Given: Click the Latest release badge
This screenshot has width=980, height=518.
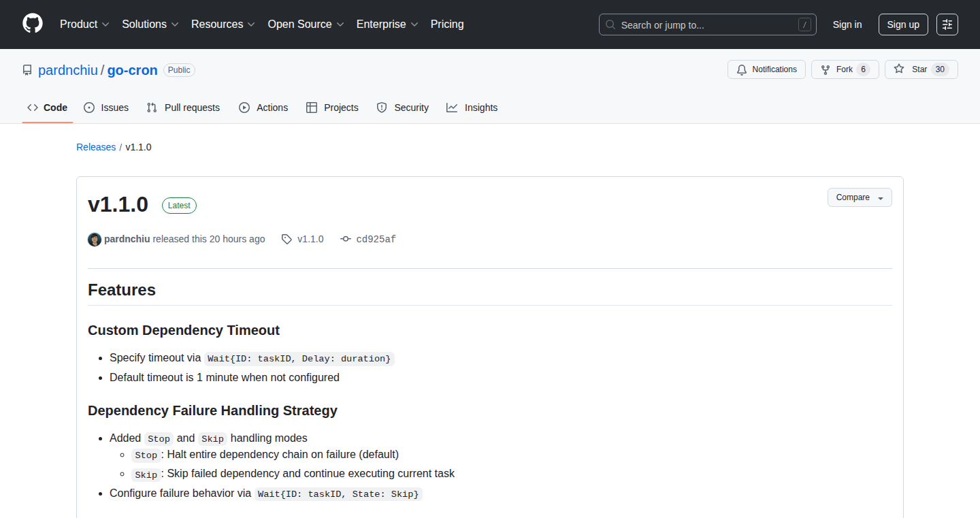Looking at the screenshot, I should [179, 206].
